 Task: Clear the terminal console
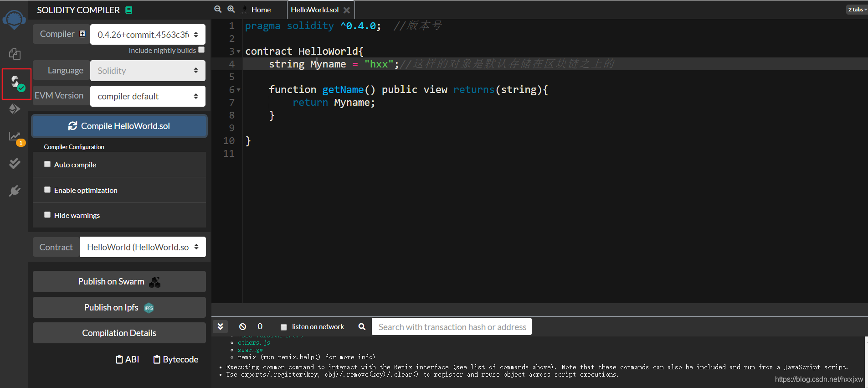(242, 326)
